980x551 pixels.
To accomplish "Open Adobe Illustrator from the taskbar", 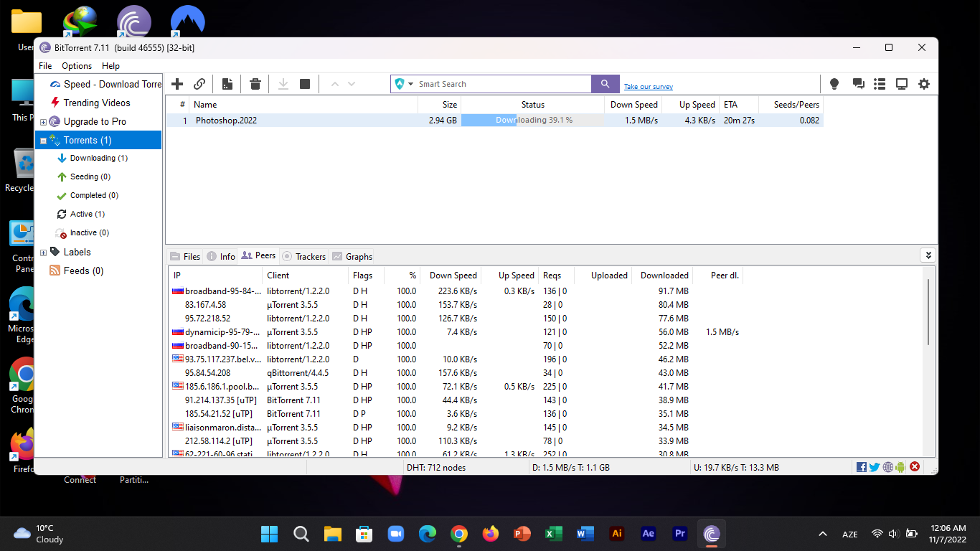I will (x=616, y=534).
